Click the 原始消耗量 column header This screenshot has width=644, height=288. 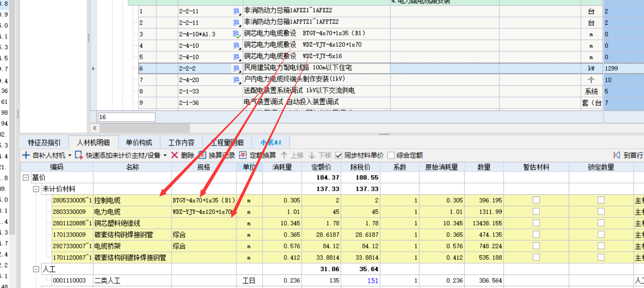coord(442,167)
